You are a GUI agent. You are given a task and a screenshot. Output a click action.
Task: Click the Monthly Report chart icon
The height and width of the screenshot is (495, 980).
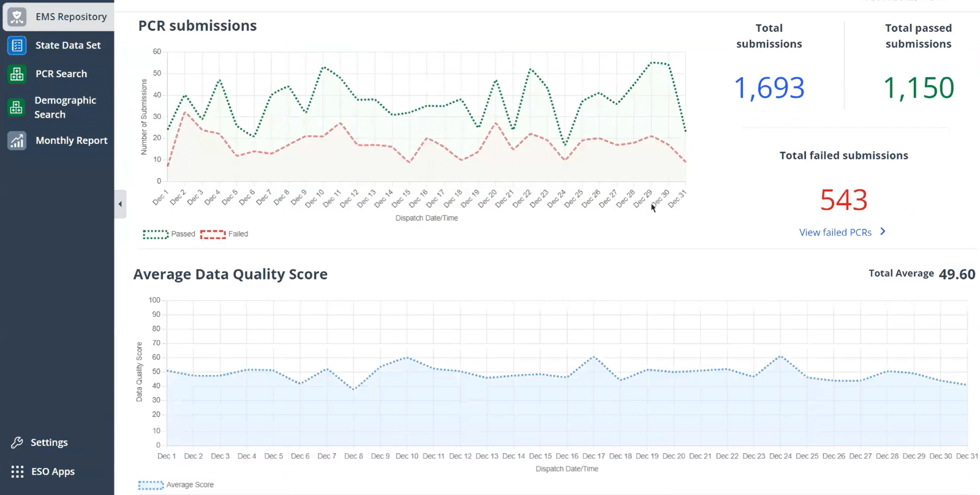pyautogui.click(x=17, y=140)
